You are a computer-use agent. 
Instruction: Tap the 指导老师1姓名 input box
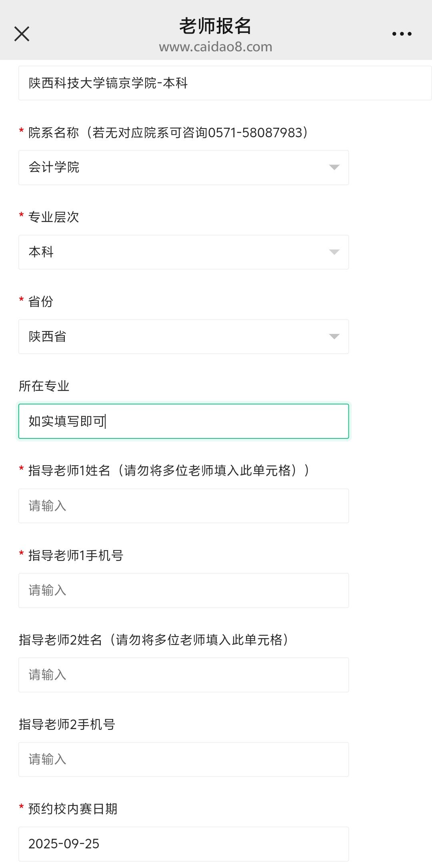point(184,506)
